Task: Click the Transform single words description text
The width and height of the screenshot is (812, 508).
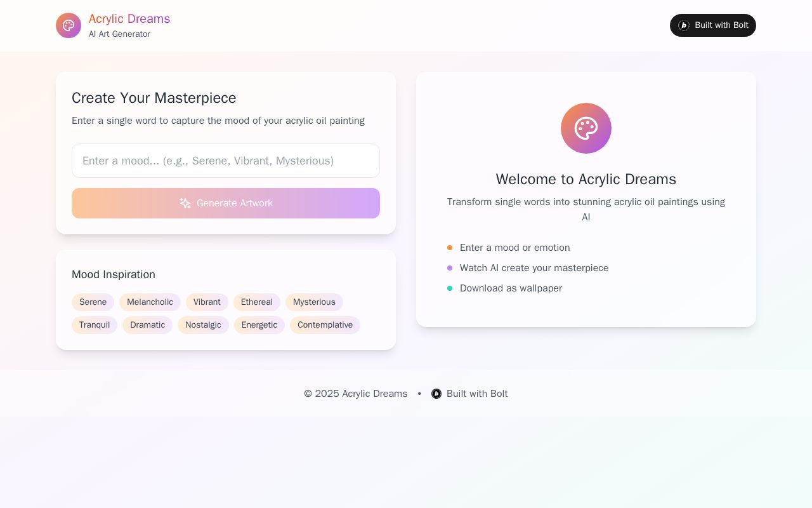Action: coord(586,210)
